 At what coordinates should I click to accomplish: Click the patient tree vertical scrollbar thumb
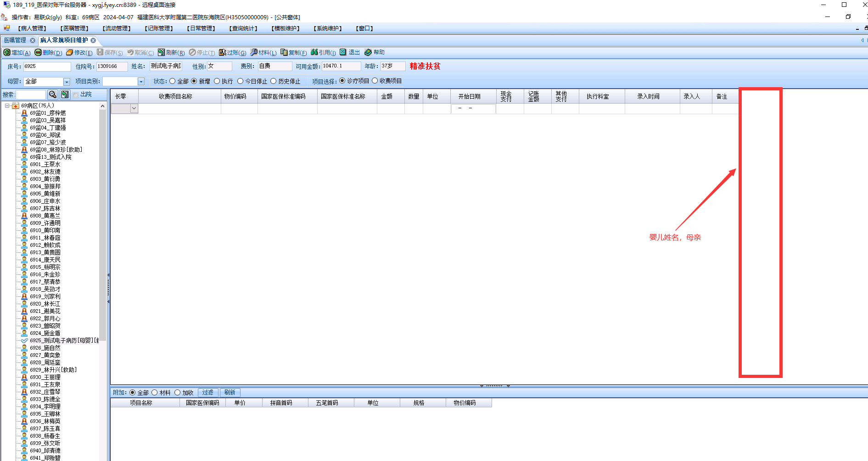point(103,225)
